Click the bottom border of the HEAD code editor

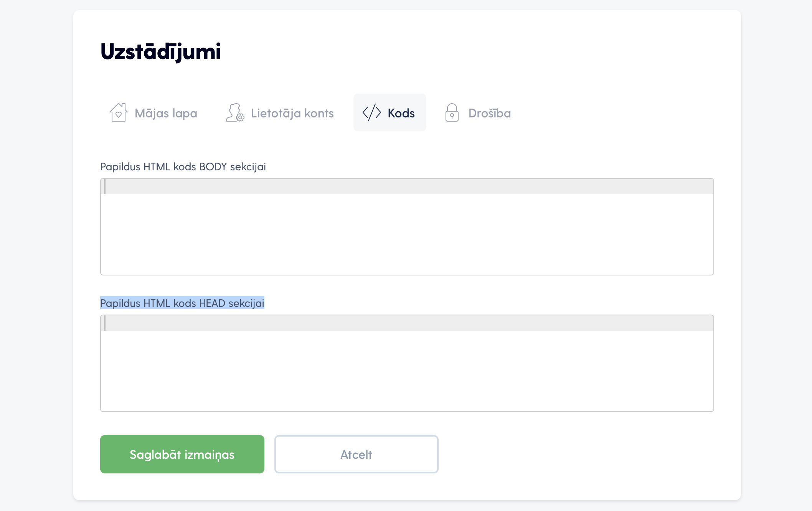click(x=407, y=411)
